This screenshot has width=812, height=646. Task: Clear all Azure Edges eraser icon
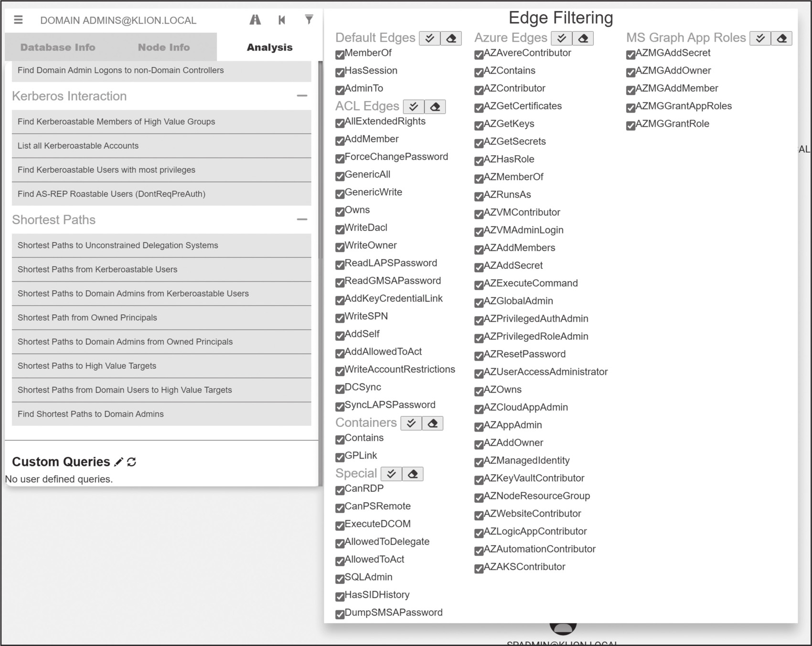(583, 38)
